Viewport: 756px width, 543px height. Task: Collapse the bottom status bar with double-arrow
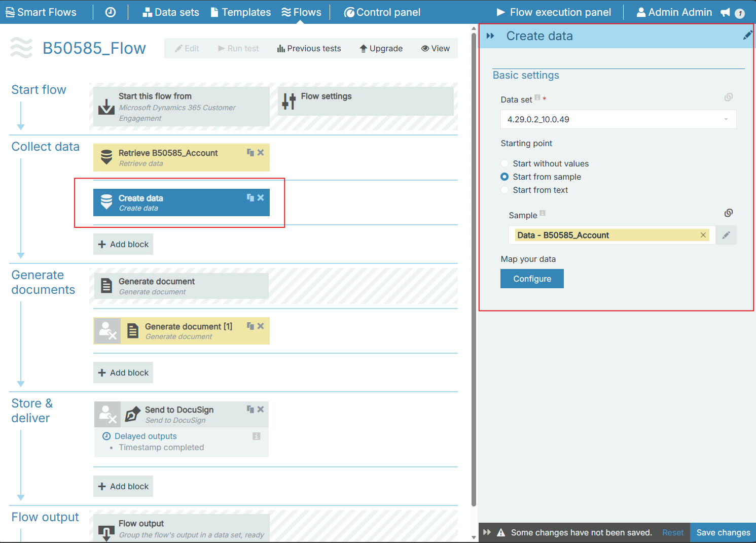pyautogui.click(x=487, y=532)
